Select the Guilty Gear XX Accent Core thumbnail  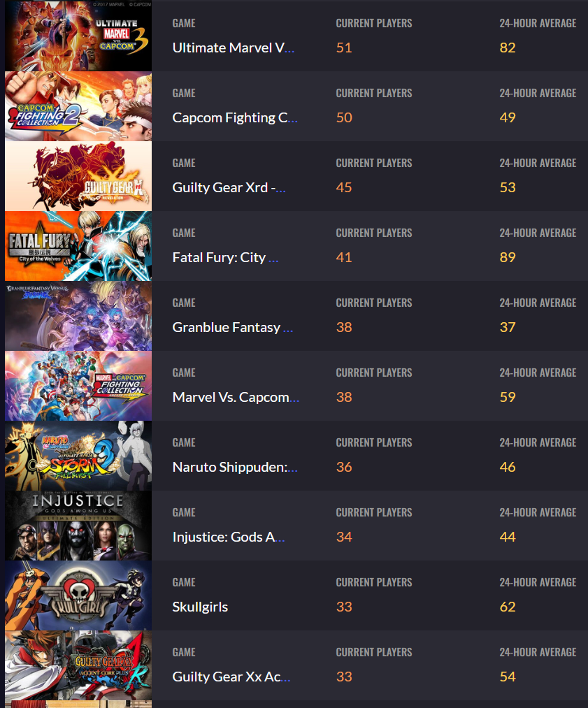pyautogui.click(x=78, y=665)
